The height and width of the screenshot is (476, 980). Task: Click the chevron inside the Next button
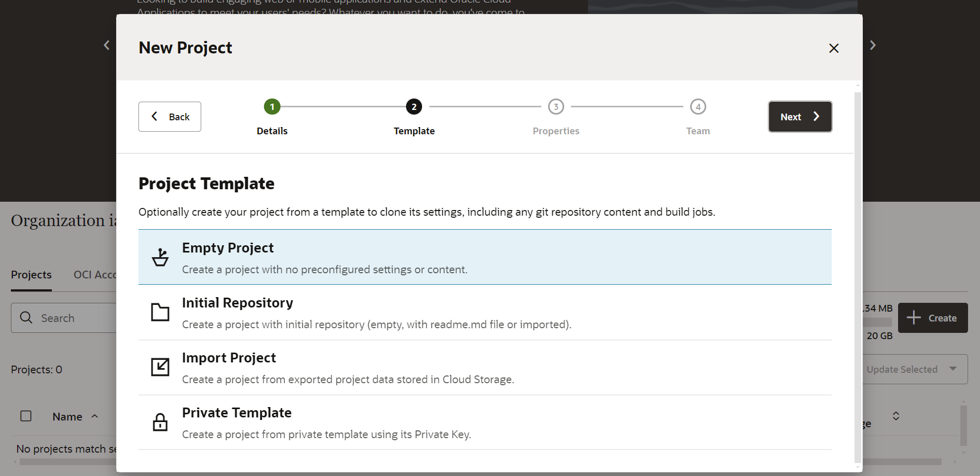[x=816, y=117]
